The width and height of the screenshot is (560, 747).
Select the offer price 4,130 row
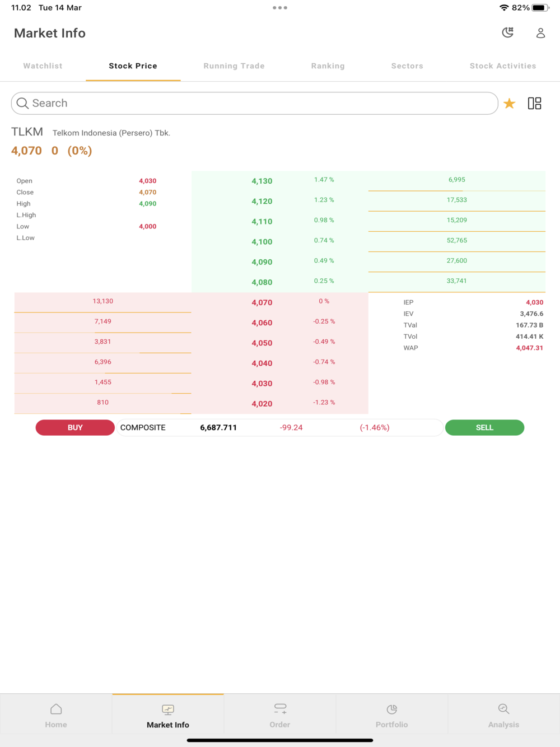pos(262,181)
